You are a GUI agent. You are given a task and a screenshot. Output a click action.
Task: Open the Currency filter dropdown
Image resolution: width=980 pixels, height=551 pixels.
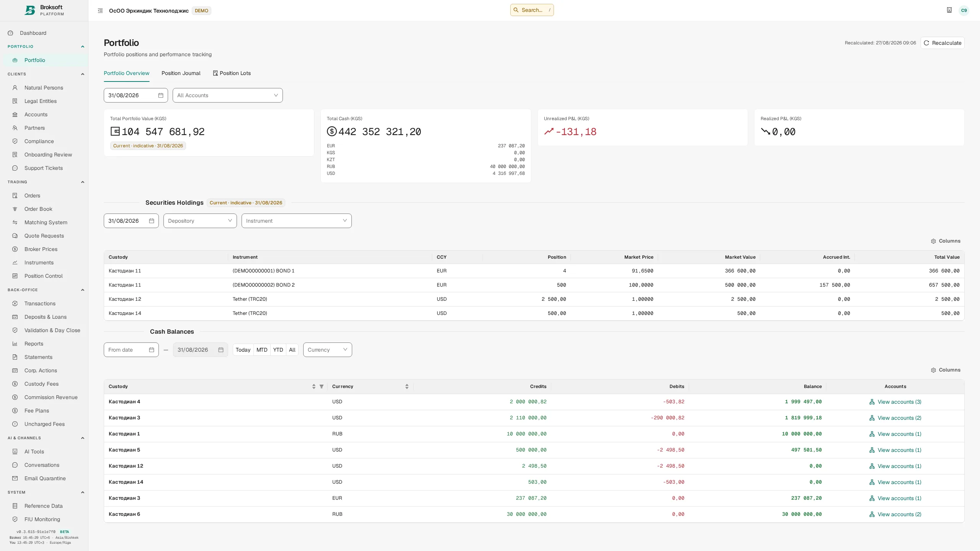click(x=328, y=350)
